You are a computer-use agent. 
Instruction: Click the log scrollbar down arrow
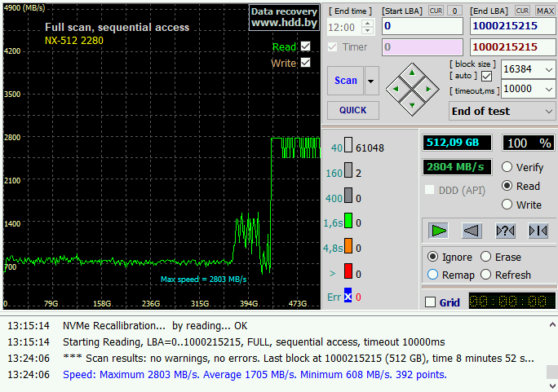click(x=552, y=386)
